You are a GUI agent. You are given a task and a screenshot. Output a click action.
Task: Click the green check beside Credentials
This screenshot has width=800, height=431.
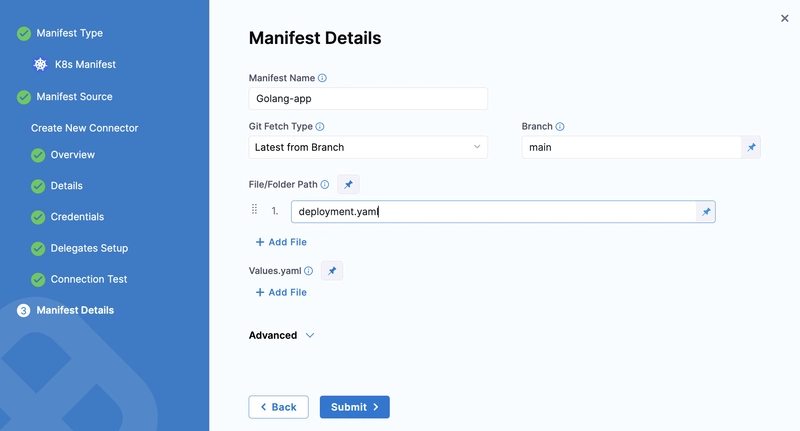(x=38, y=217)
